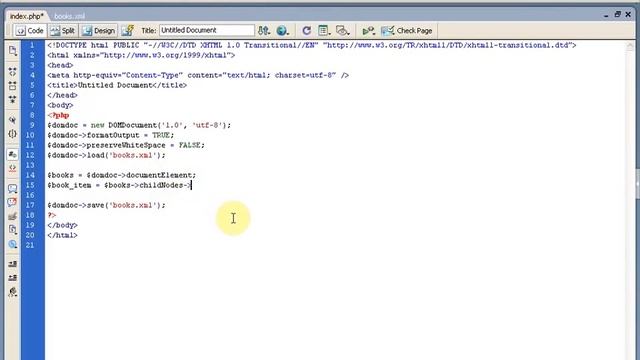
Task: Click Expand All icon in coding toolbar
Action: (x=13, y=100)
